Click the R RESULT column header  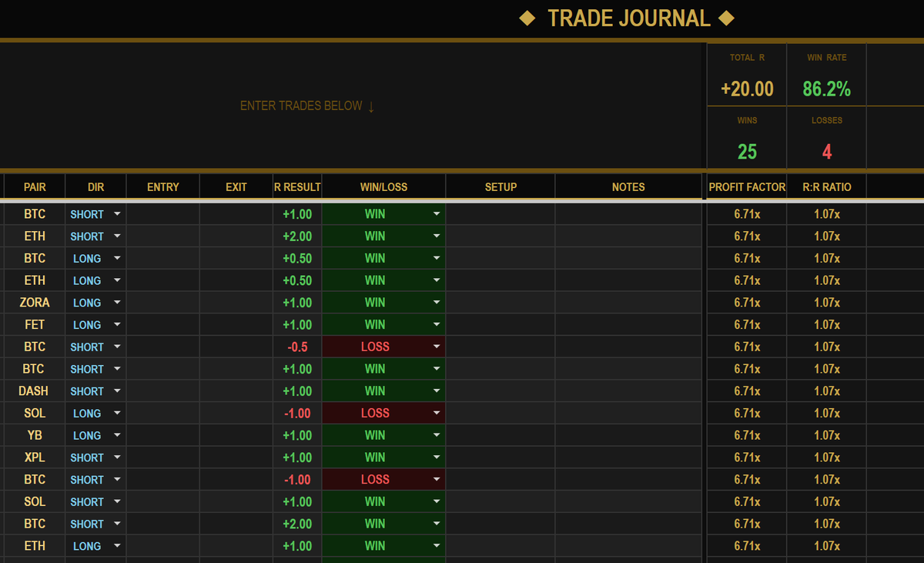(x=297, y=187)
